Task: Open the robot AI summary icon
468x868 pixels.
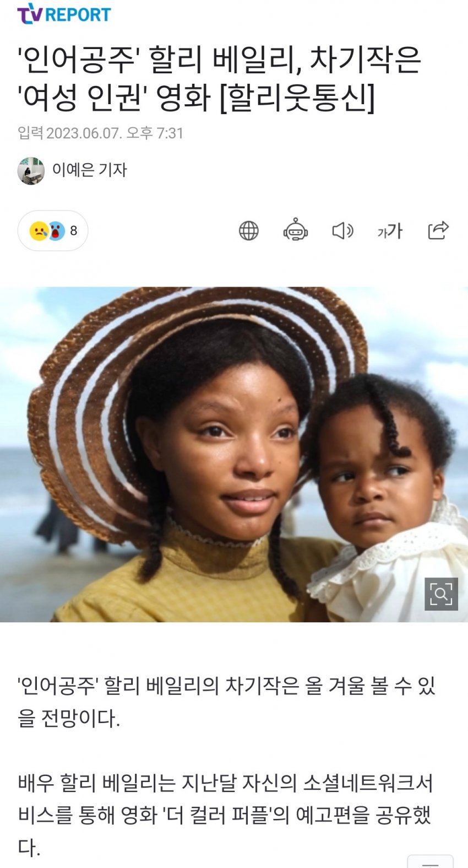Action: pos(296,230)
